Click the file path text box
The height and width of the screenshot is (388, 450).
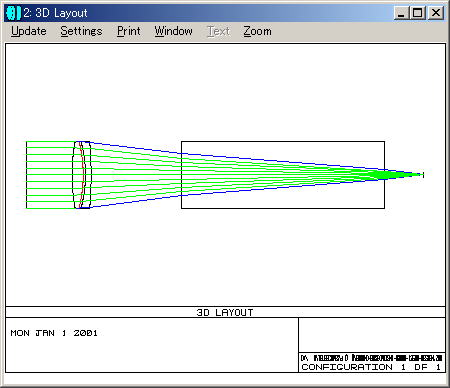(371, 358)
